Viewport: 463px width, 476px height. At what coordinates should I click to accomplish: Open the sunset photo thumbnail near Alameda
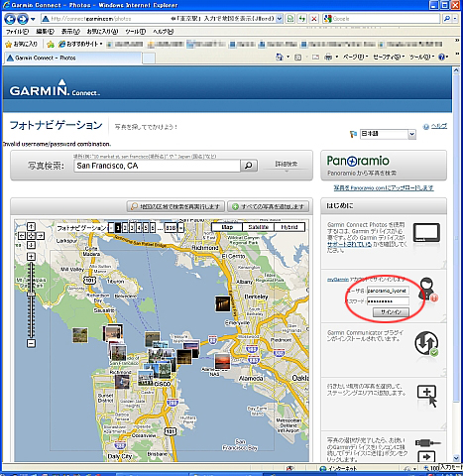point(222,361)
